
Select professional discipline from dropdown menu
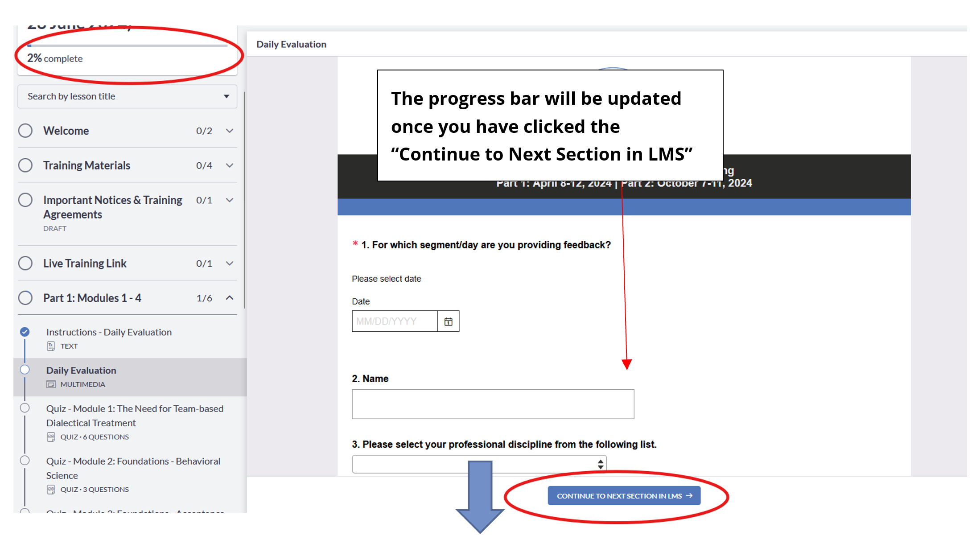click(477, 463)
